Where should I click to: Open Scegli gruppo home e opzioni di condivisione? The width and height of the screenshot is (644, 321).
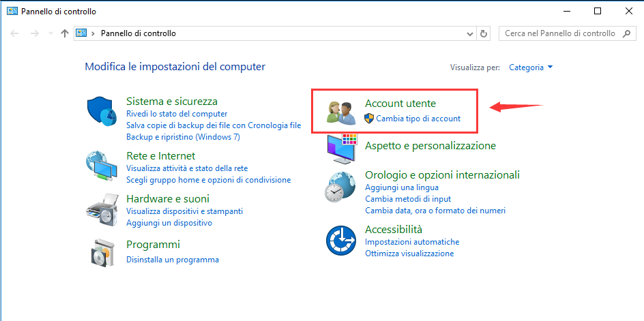click(x=209, y=180)
